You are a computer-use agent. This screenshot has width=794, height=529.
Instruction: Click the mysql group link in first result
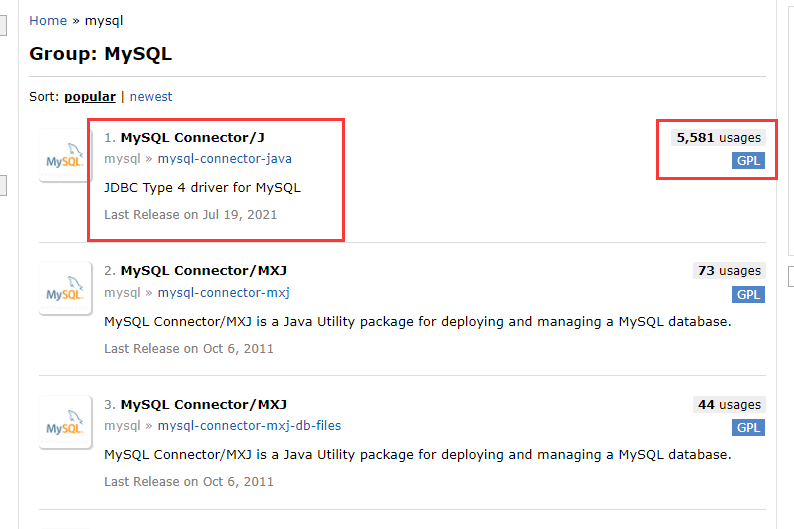[x=122, y=158]
